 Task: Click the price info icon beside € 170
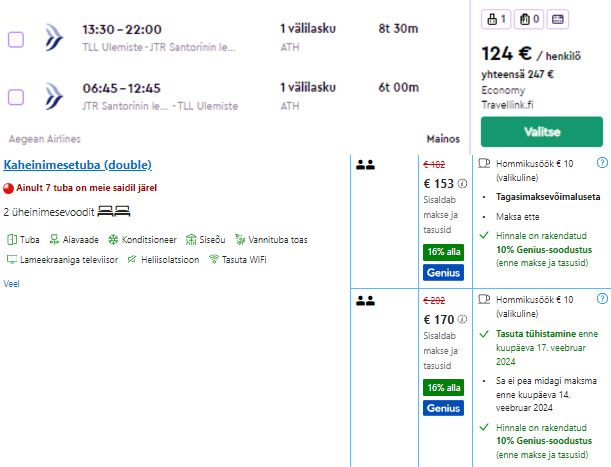pos(462,321)
